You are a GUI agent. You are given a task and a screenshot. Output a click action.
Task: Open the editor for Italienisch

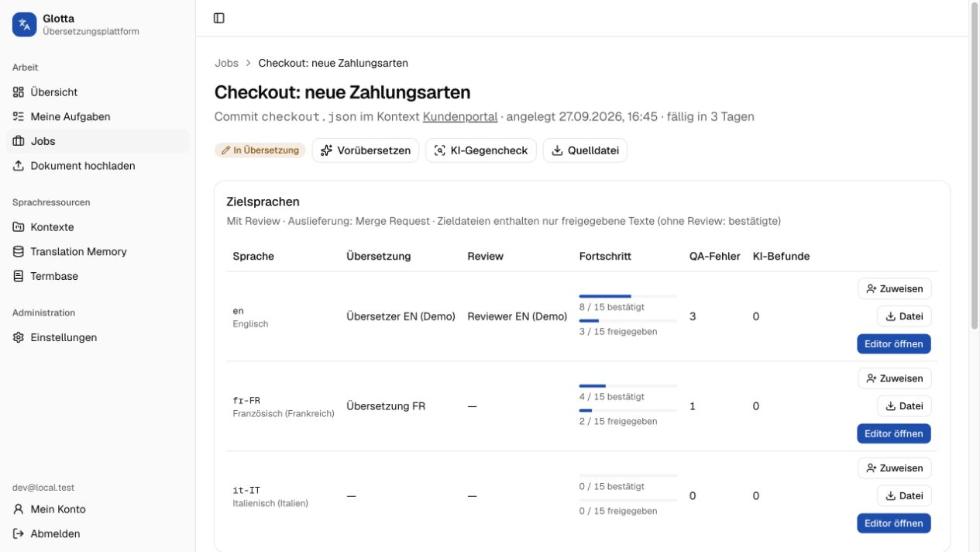coord(894,523)
